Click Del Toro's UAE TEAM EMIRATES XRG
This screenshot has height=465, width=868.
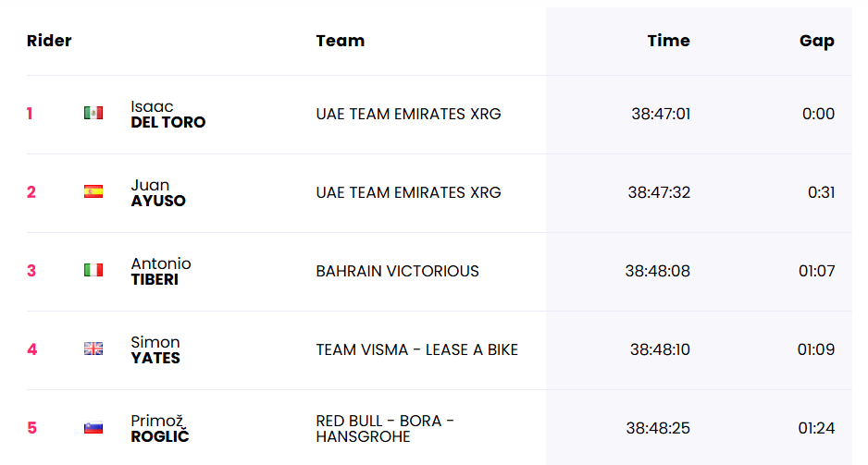408,114
